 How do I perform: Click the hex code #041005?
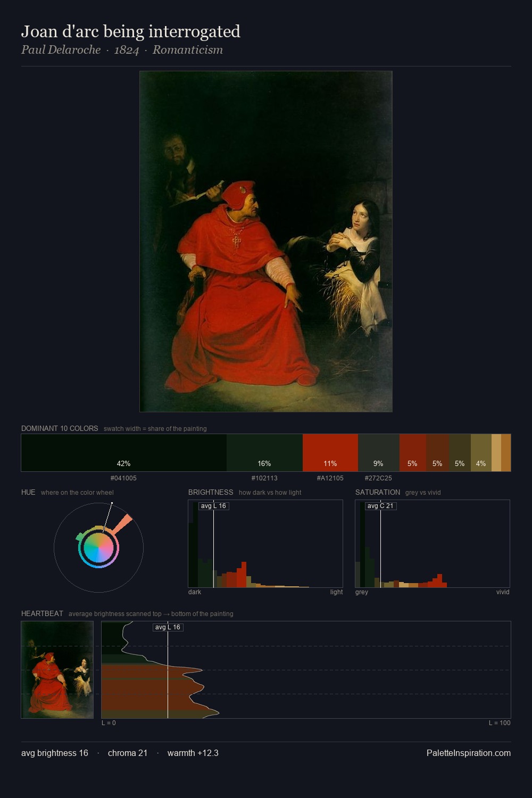click(123, 478)
